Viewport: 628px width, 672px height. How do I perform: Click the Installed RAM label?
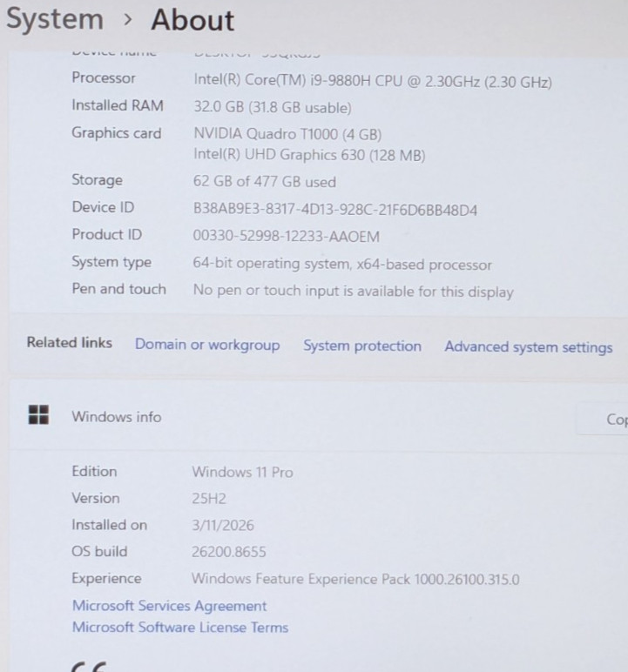click(x=117, y=105)
